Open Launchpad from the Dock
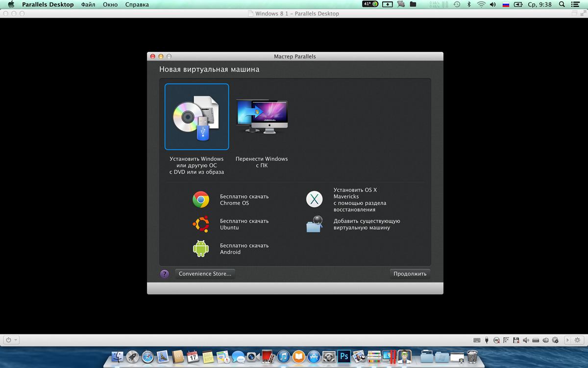Image resolution: width=588 pixels, height=368 pixels. 132,357
